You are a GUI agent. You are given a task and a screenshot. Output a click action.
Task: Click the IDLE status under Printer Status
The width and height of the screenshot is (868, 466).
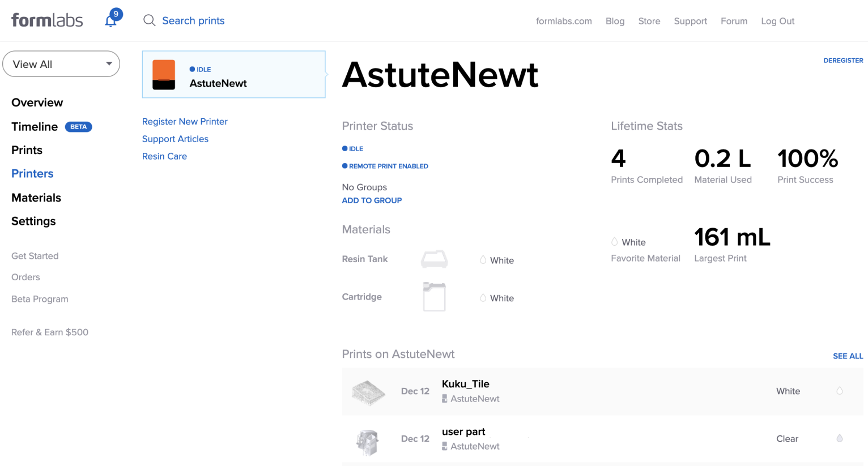pos(353,148)
